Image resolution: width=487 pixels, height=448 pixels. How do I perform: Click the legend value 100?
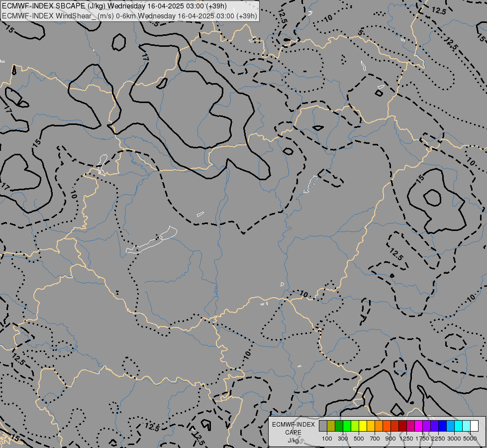327,439
